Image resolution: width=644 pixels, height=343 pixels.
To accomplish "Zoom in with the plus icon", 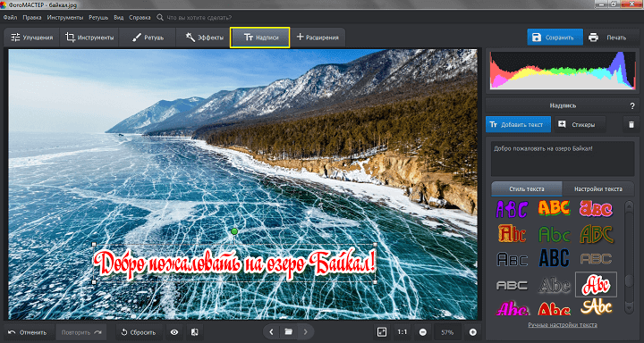I will point(473,332).
